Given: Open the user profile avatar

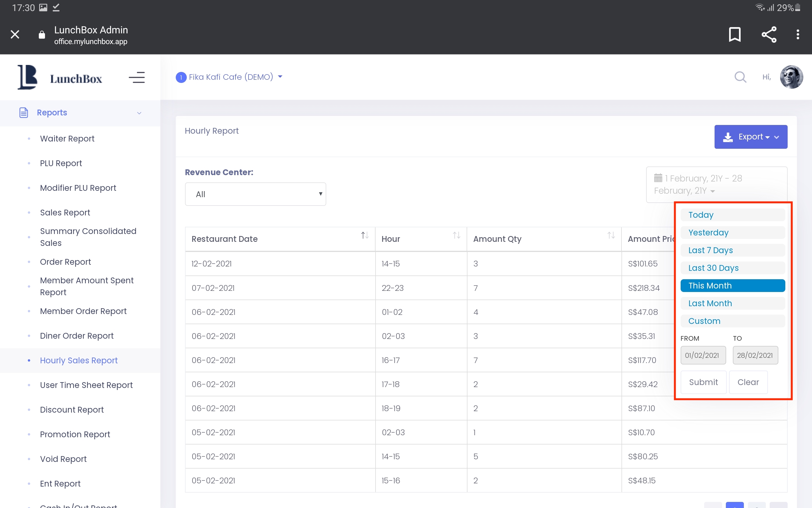Looking at the screenshot, I should click(791, 77).
